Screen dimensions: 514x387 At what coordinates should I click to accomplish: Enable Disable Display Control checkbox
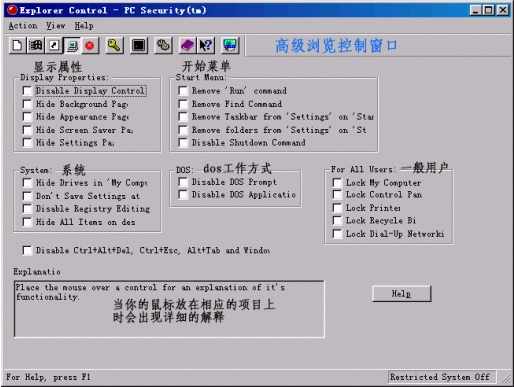point(27,91)
